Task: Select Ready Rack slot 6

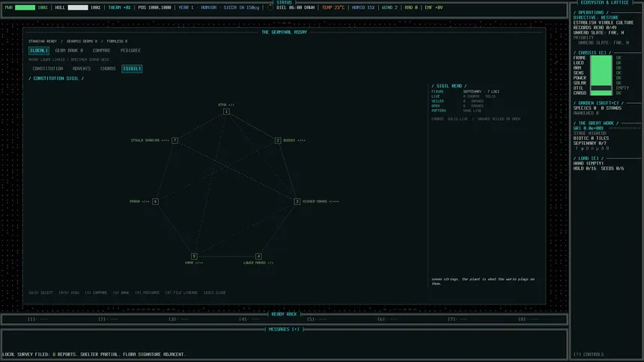Action: (387, 319)
